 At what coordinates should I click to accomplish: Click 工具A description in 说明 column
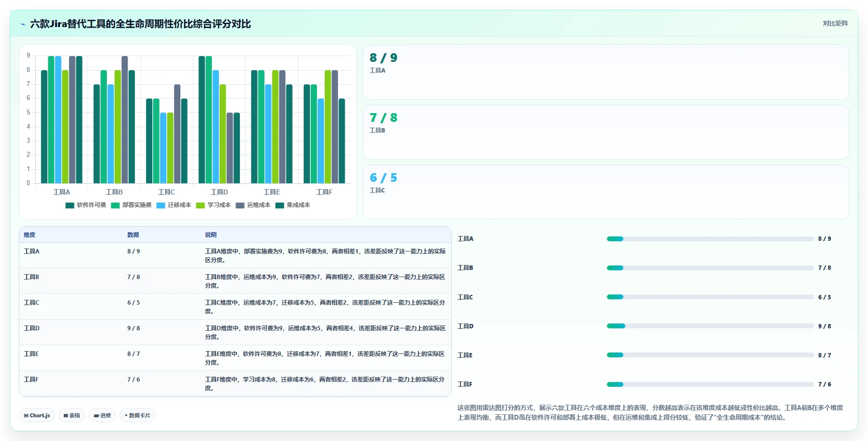click(325, 256)
